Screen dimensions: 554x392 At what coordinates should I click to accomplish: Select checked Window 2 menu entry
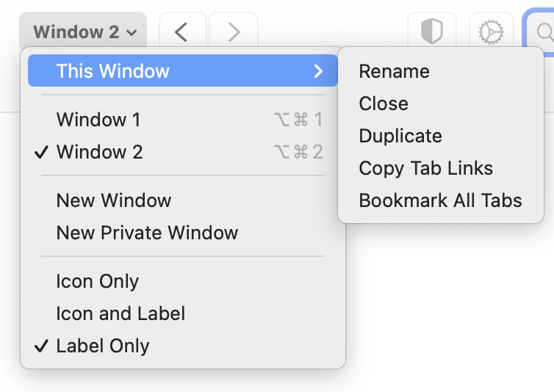[x=100, y=152]
